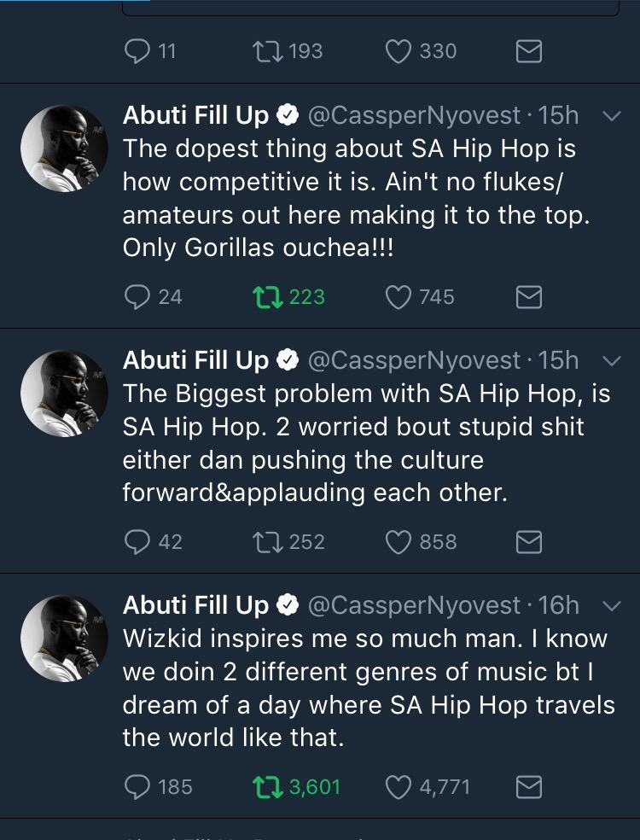The width and height of the screenshot is (640, 840).
Task: View profile photo beside the Biggest problem tweet
Action: (x=64, y=393)
